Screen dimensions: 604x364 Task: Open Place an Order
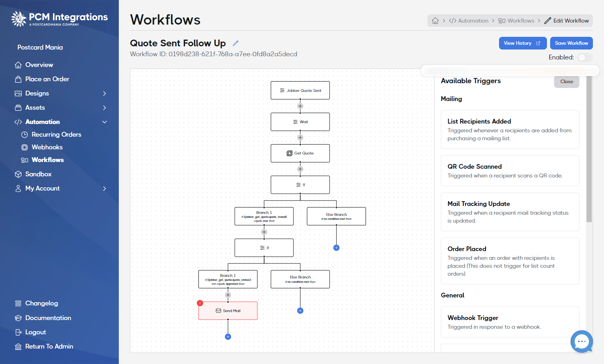click(x=47, y=79)
